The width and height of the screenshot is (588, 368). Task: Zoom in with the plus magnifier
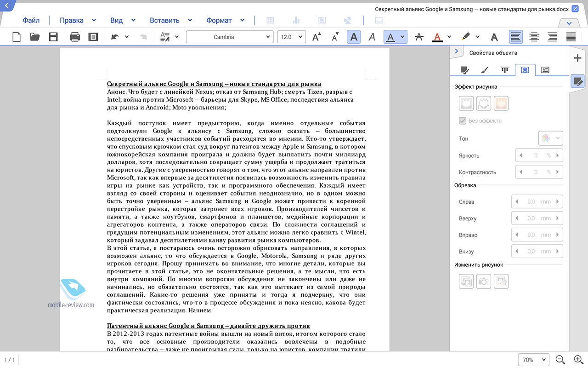coord(579,360)
